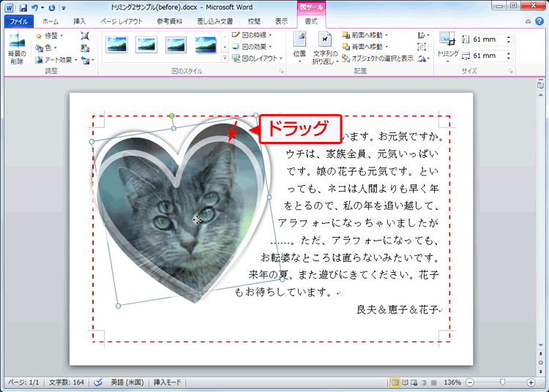
Task: Open the Artistic Effects (アート効果) dropdown
Action: pyautogui.click(x=56, y=60)
